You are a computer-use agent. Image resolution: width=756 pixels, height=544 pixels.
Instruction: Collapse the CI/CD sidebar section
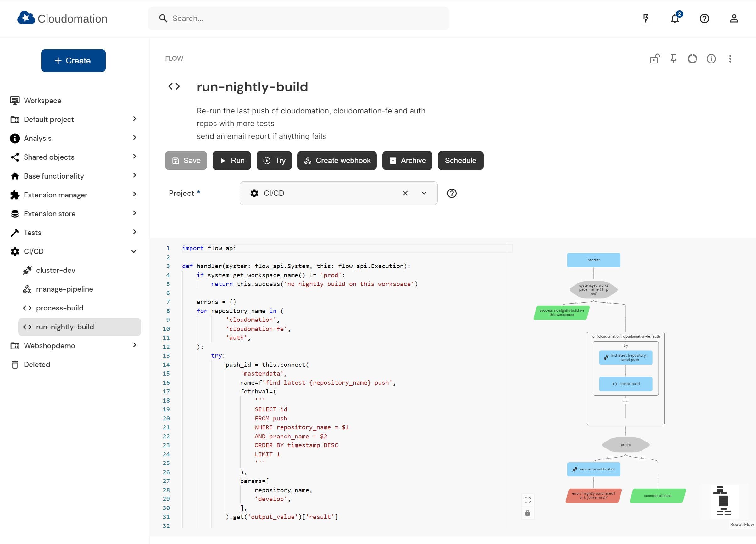point(134,251)
